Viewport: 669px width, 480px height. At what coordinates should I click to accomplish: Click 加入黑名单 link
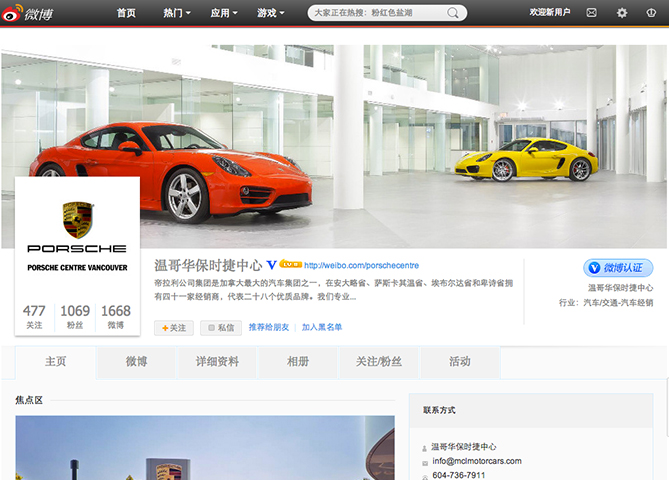point(322,327)
